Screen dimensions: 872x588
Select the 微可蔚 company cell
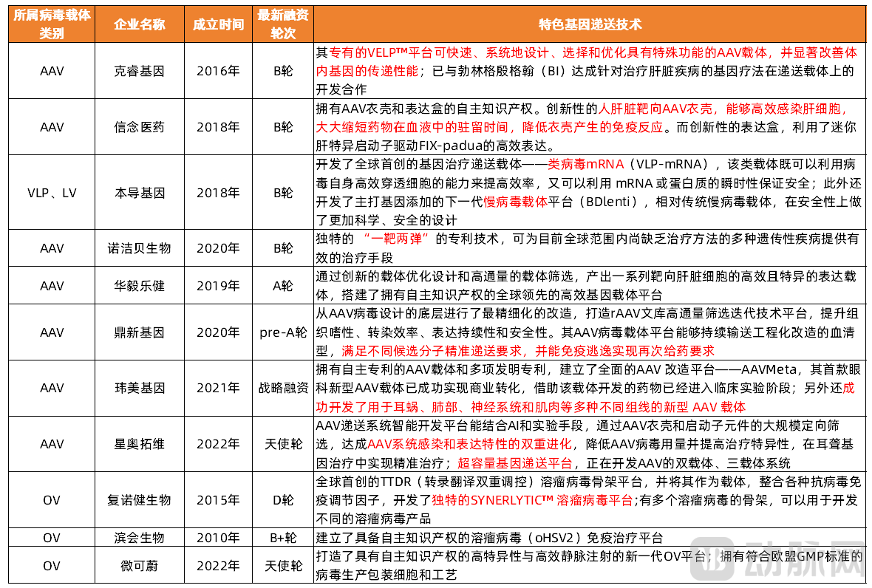point(140,565)
